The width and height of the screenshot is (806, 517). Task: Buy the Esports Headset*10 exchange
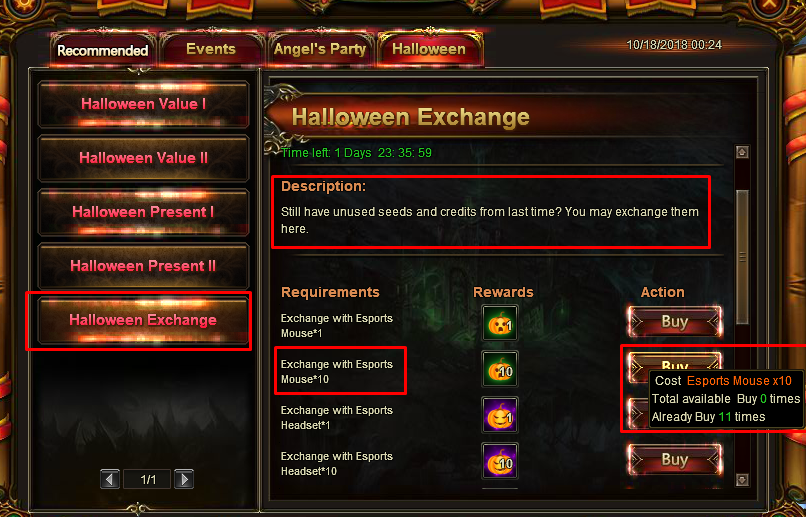(674, 459)
